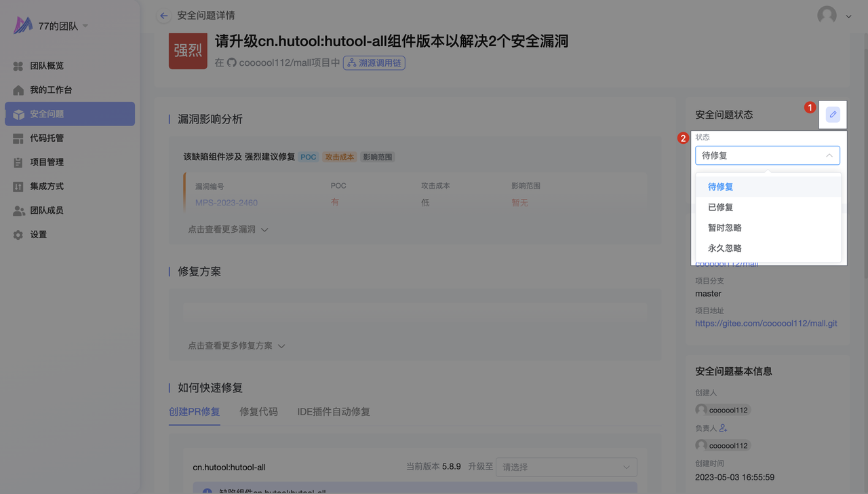Go to 我的工作台 in sidebar
The width and height of the screenshot is (868, 494).
51,90
